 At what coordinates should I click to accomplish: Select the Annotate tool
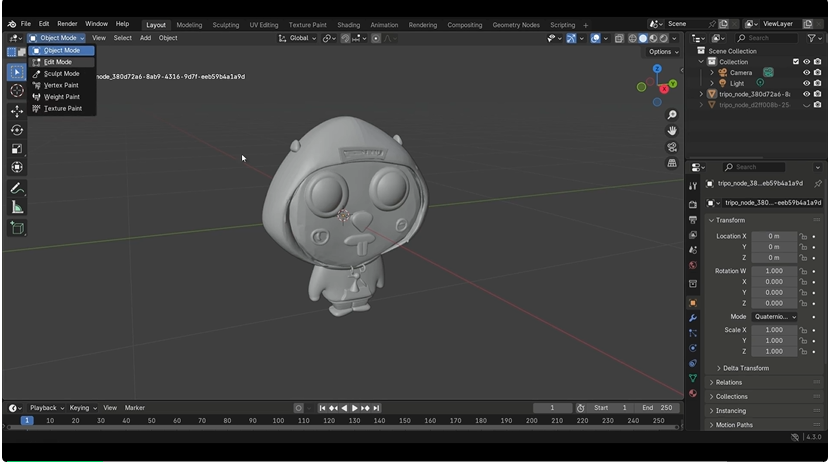click(17, 189)
